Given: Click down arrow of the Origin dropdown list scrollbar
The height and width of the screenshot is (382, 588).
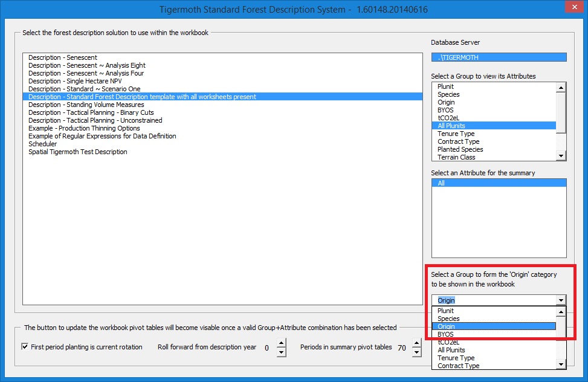Looking at the screenshot, I should [x=561, y=364].
